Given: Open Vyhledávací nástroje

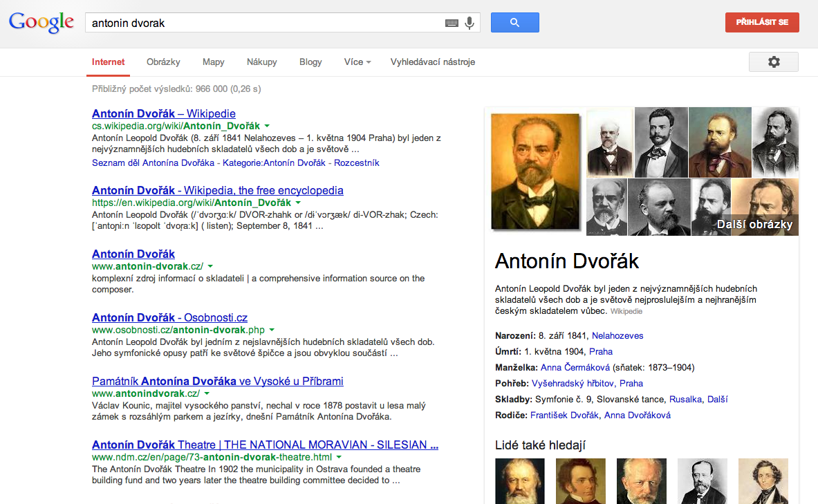Looking at the screenshot, I should tap(432, 62).
